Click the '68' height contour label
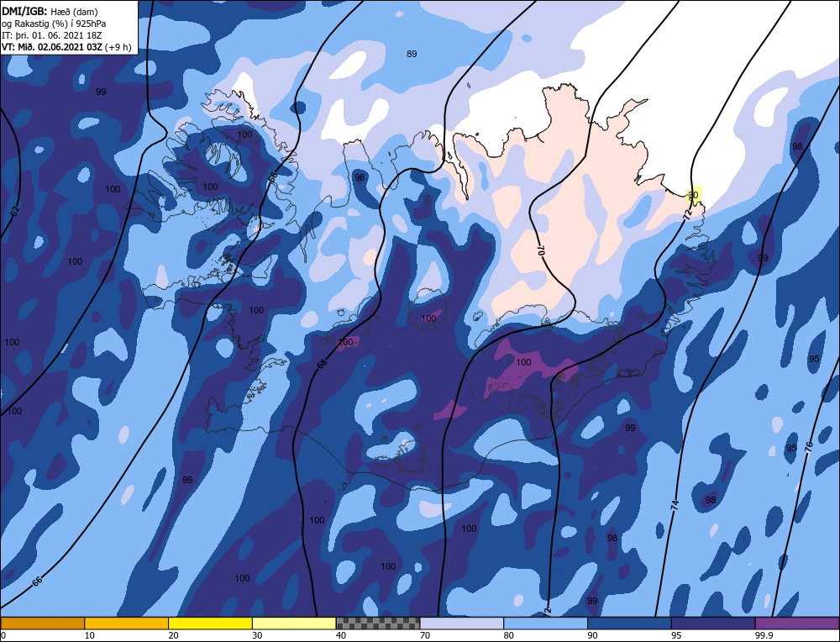This screenshot has width=840, height=642. 322,363
